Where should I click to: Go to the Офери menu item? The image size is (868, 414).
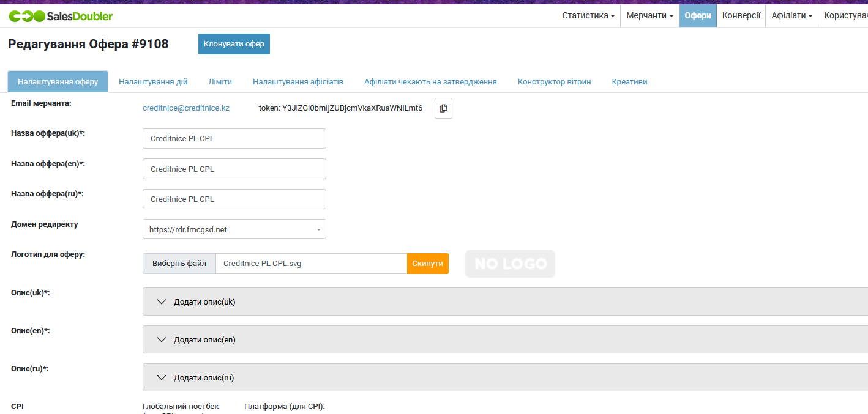click(x=698, y=15)
